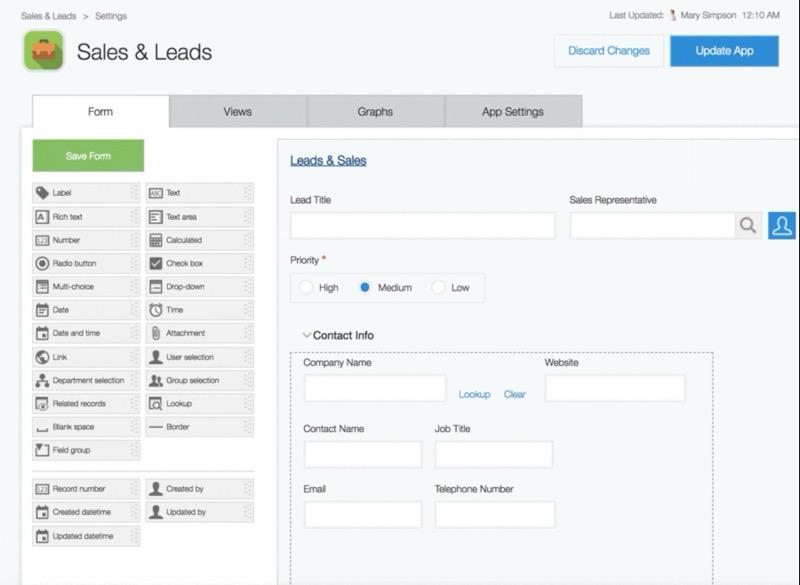Viewport: 800px width, 585px height.
Task: Click the Field group icon
Action: click(x=42, y=450)
